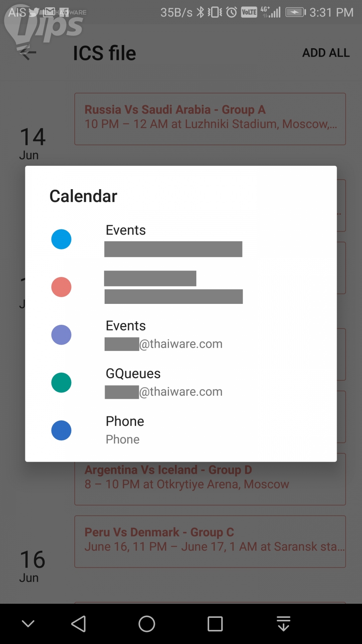Viewport: 362px width, 644px height.
Task: Tap the back arrow beside ICS file
Action: click(27, 53)
